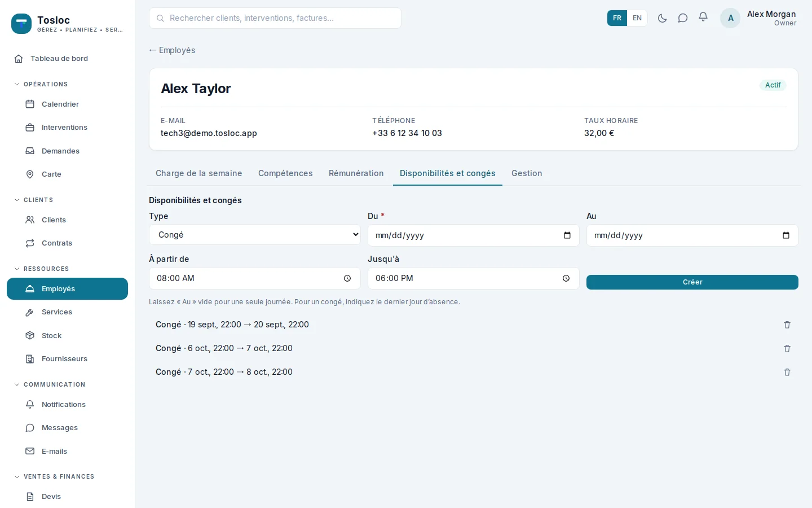Delete the 19 sept. congé entry
This screenshot has width=812, height=508.
(787, 325)
